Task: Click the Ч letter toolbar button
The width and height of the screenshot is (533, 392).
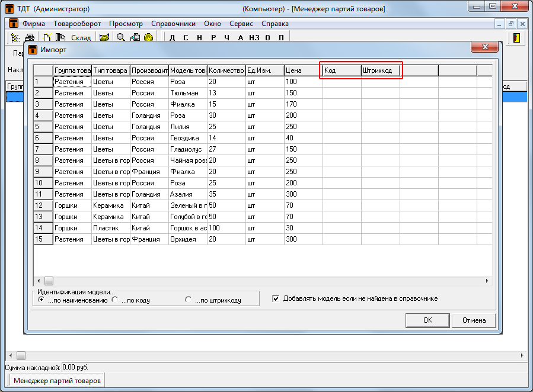Action: point(226,38)
